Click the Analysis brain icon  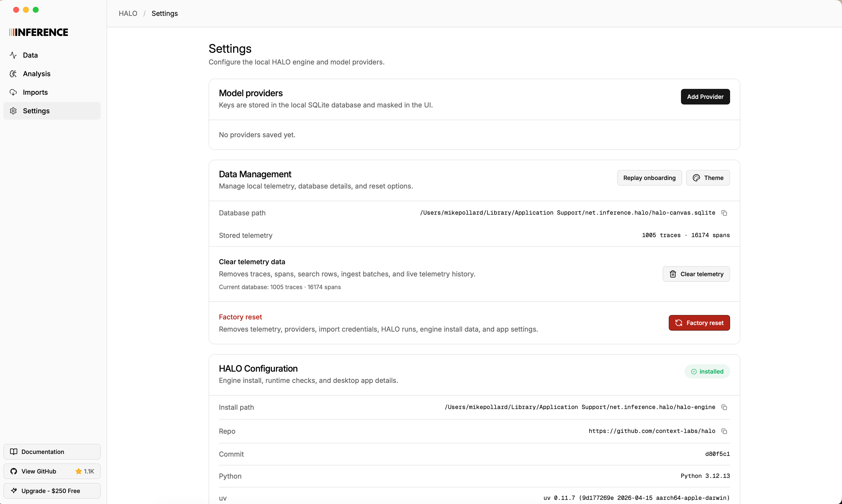pos(13,74)
